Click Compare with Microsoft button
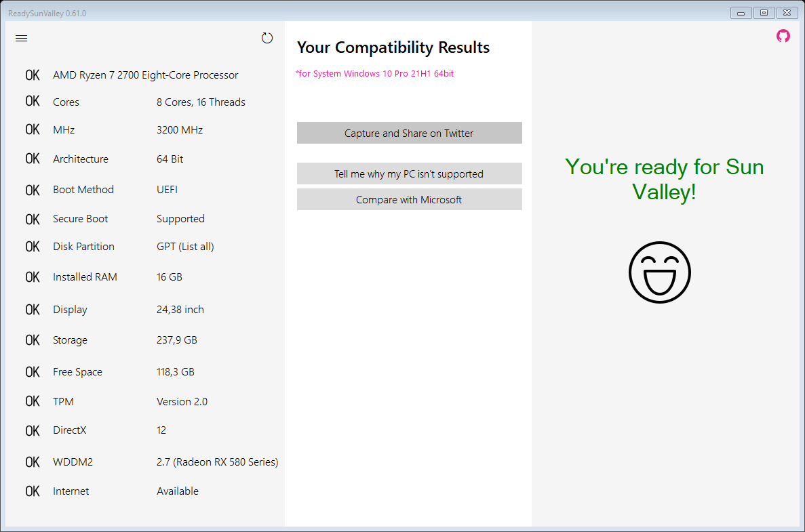 tap(409, 199)
